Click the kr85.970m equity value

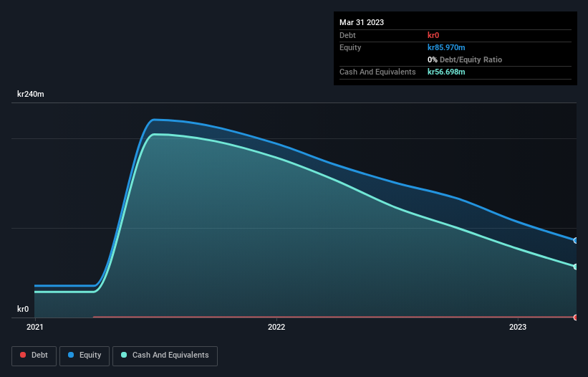tap(446, 47)
